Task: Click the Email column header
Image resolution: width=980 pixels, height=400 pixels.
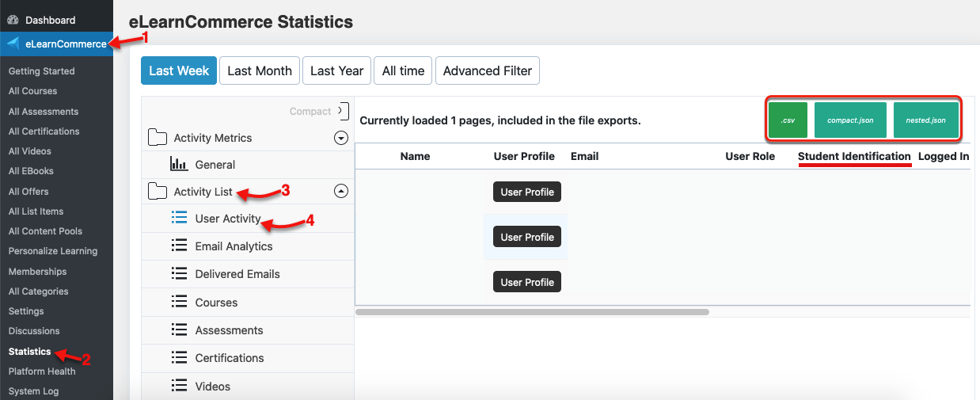Action: tap(584, 156)
